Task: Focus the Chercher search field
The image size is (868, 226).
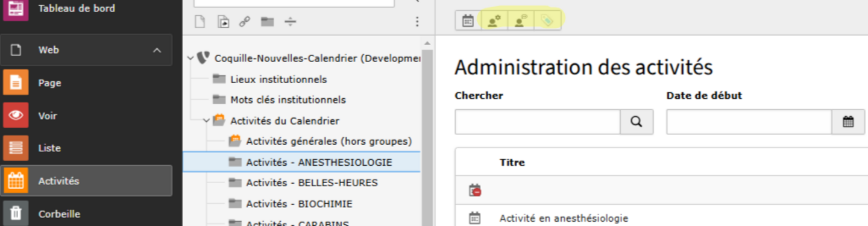Action: tap(538, 122)
